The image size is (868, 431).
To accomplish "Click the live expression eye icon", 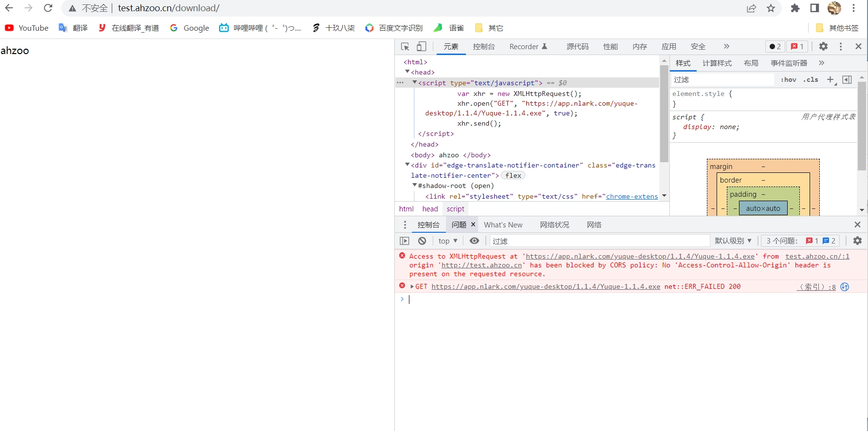I will 474,241.
